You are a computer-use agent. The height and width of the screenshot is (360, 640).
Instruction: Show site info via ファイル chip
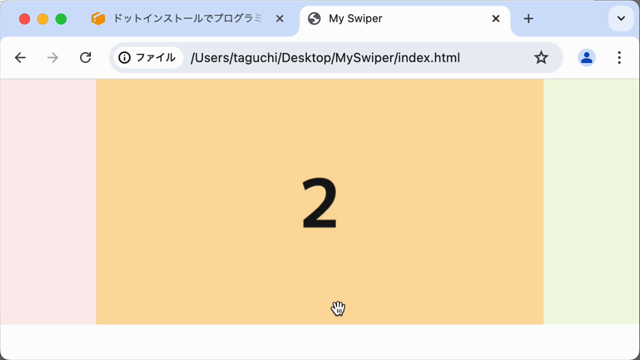pyautogui.click(x=147, y=58)
